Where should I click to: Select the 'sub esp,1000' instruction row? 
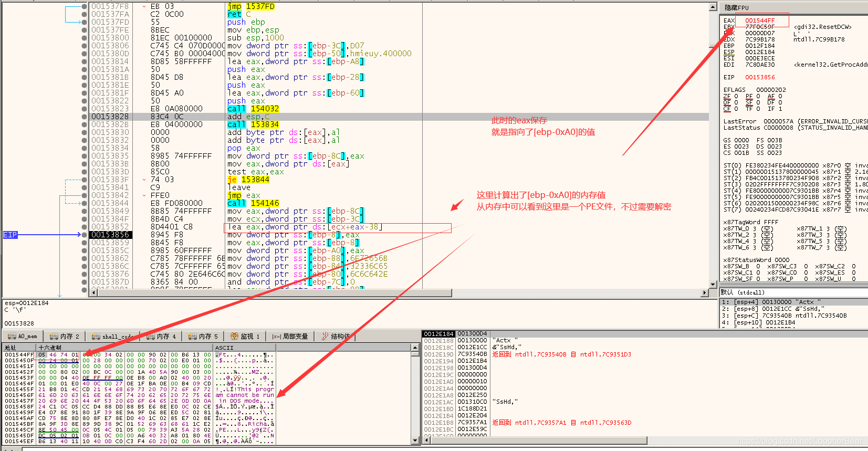pos(398,38)
